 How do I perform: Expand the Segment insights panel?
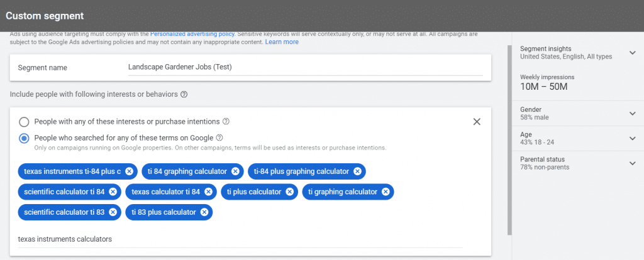coord(633,53)
